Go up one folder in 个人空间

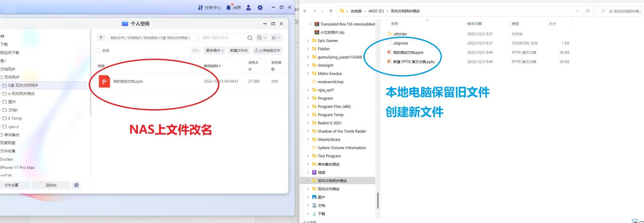tap(101, 38)
